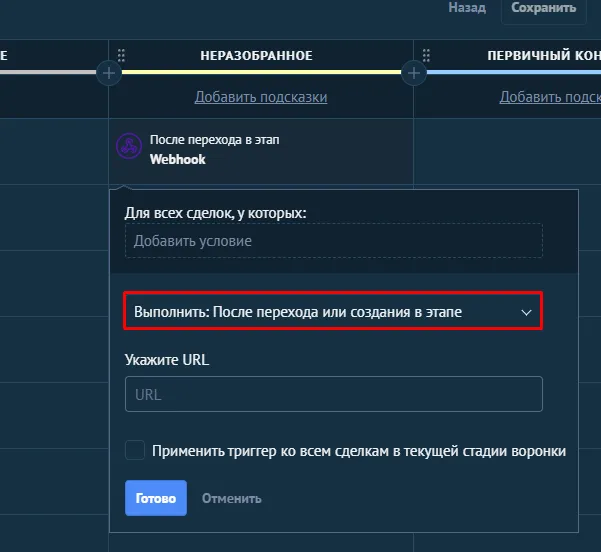
Task: Click the Назад link
Action: (467, 8)
